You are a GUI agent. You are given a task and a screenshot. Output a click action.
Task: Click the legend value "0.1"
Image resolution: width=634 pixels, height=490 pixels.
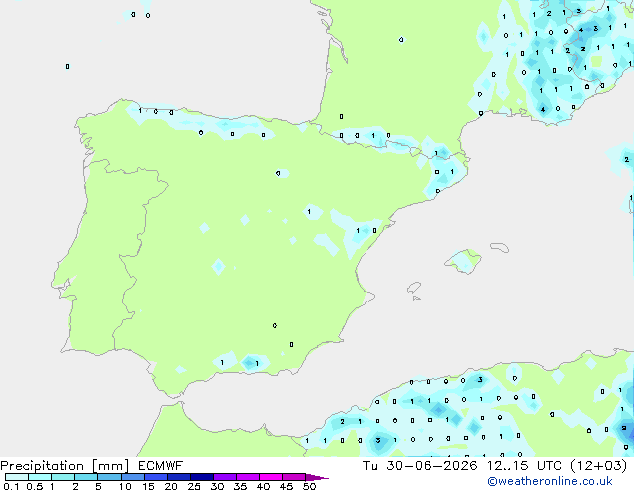(11, 486)
